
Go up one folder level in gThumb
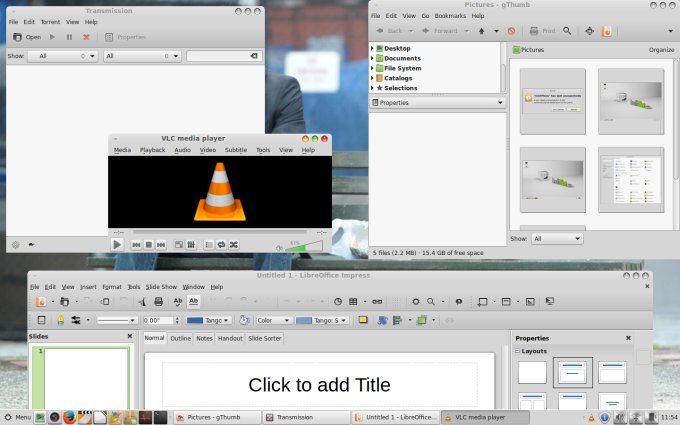pyautogui.click(x=481, y=31)
